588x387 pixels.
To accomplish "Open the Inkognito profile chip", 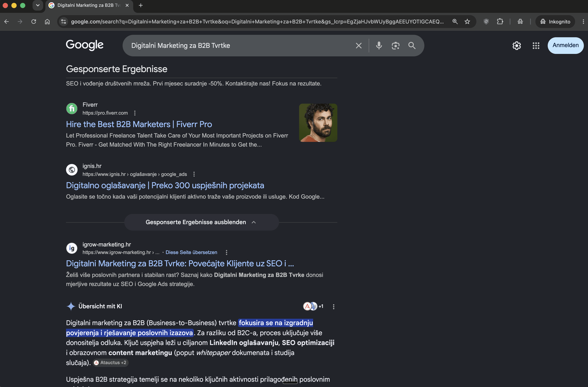I will 555,22.
